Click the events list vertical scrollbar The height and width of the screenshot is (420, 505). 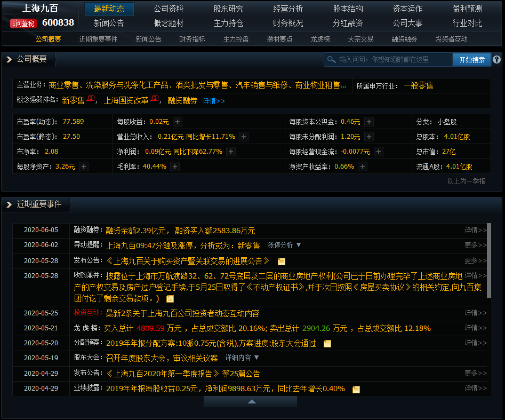(x=489, y=260)
